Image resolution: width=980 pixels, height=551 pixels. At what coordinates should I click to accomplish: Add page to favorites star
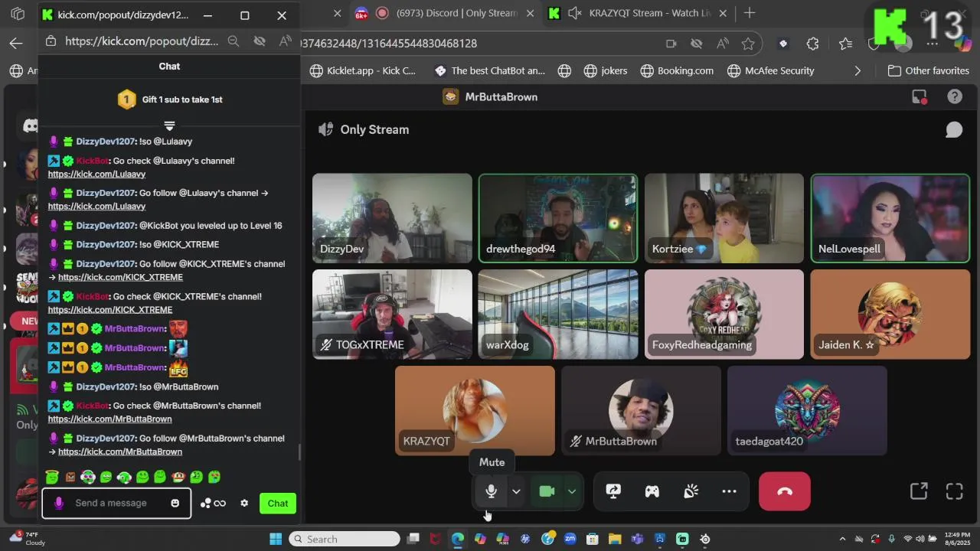(748, 44)
